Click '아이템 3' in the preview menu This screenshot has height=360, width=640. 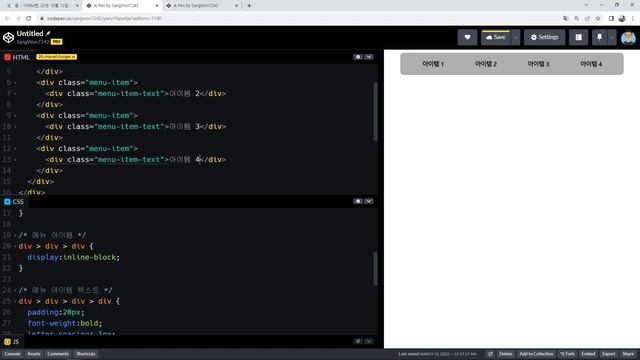[538, 64]
